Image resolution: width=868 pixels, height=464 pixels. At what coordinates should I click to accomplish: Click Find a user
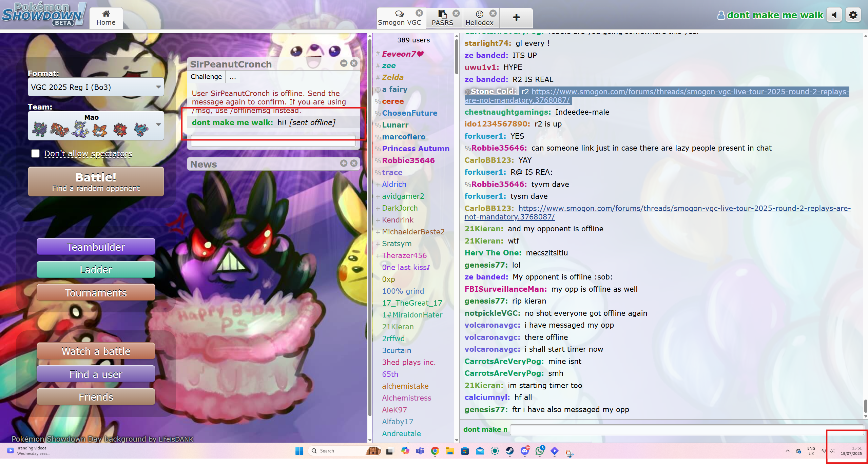click(96, 374)
